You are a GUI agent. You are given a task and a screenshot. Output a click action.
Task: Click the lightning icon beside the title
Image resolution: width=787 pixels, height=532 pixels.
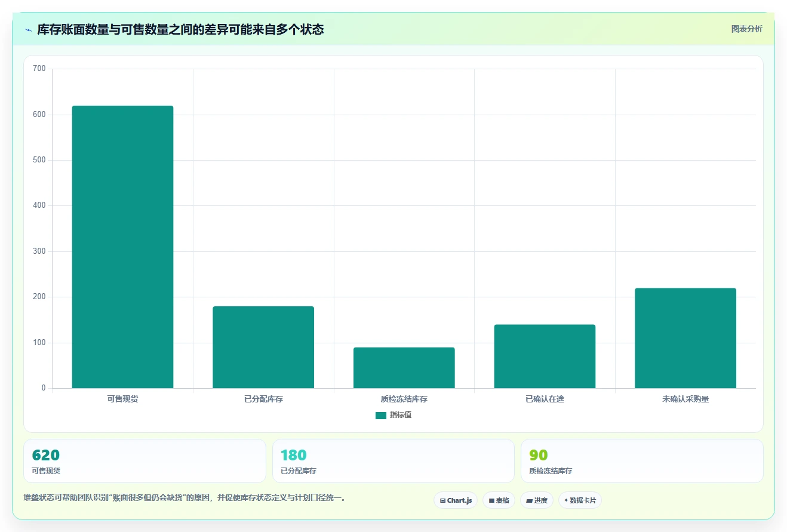click(28, 30)
